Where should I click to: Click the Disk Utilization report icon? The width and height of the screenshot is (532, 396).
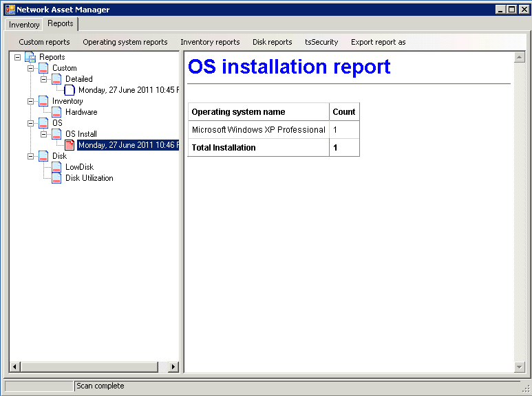coord(56,178)
